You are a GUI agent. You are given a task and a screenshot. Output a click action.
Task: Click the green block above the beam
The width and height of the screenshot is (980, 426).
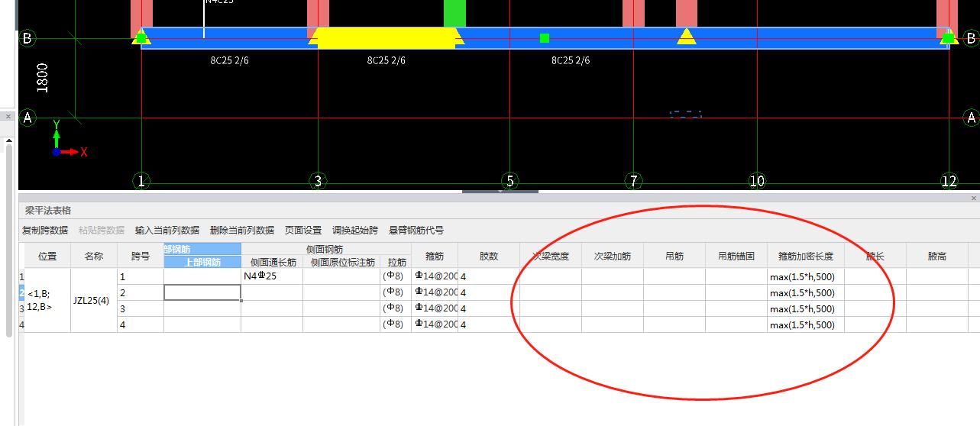coord(454,14)
